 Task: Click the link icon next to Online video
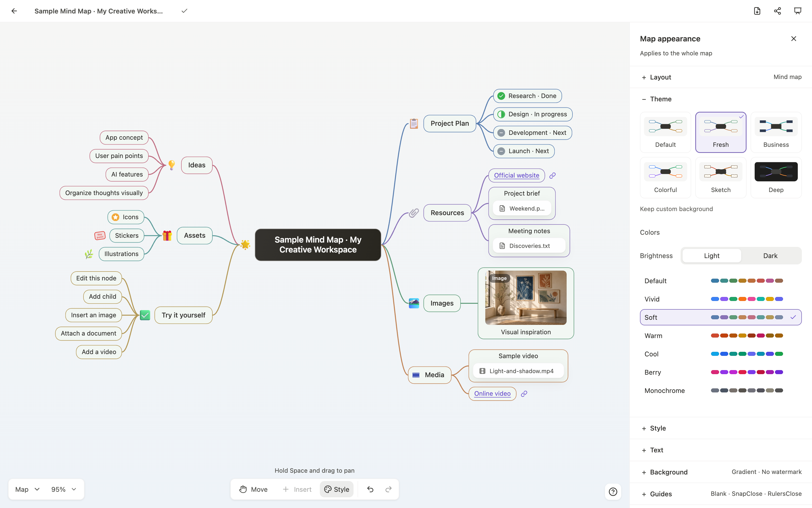(524, 393)
